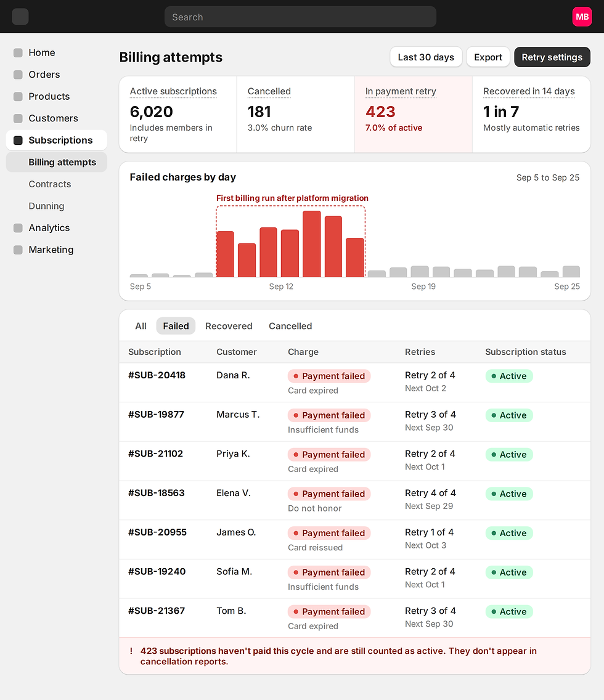This screenshot has width=604, height=700.
Task: Click the Cancelled stat card
Action: point(295,114)
